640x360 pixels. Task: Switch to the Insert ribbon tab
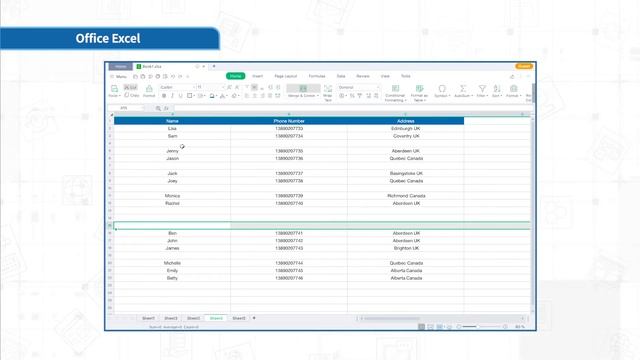[258, 76]
